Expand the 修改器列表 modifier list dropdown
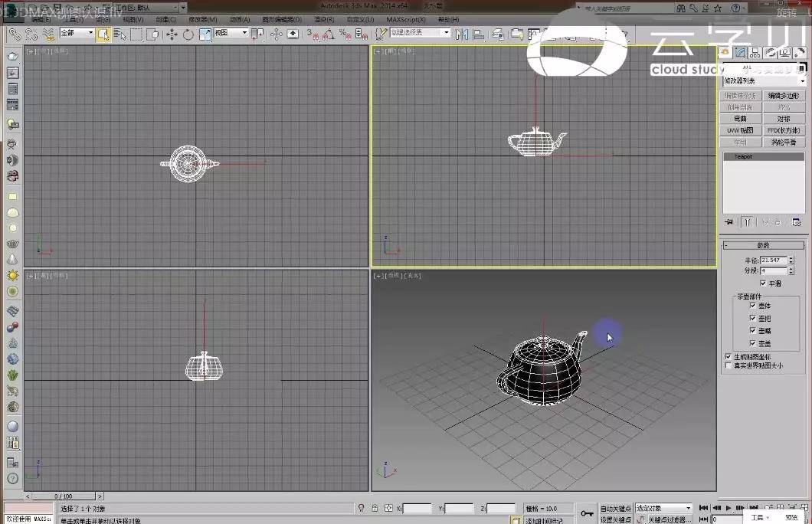Screen dimensions: 812x524 click(x=765, y=80)
